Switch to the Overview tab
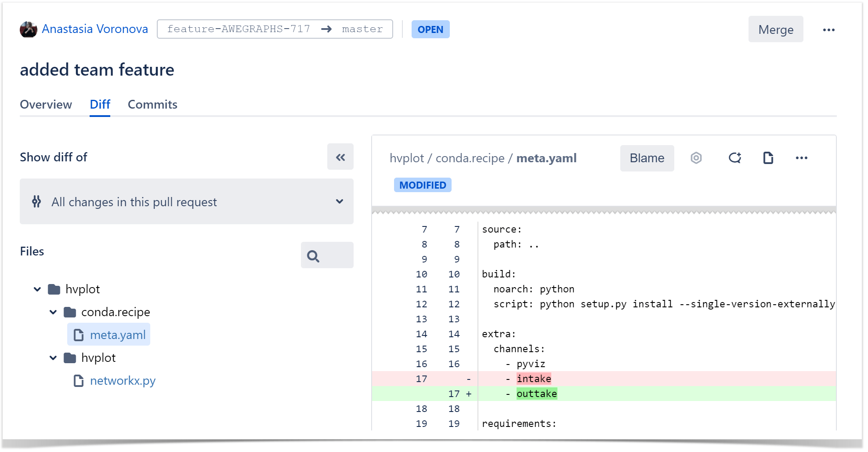Screen dimensions: 868x452 (x=46, y=105)
